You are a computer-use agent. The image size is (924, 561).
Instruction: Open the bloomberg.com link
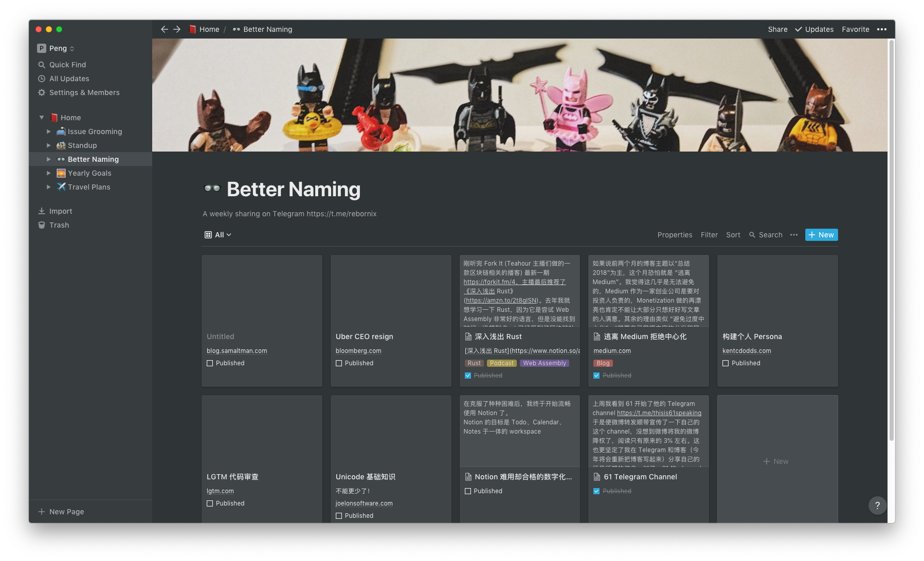pyautogui.click(x=358, y=351)
